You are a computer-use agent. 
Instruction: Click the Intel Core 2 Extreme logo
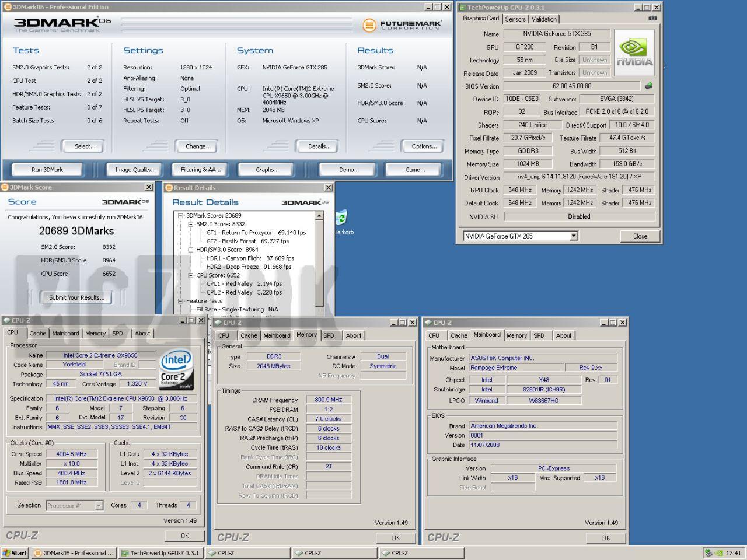[176, 370]
